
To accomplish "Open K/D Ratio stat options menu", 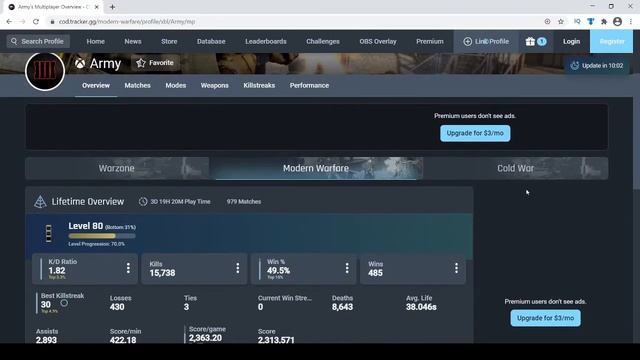I will click(x=128, y=268).
